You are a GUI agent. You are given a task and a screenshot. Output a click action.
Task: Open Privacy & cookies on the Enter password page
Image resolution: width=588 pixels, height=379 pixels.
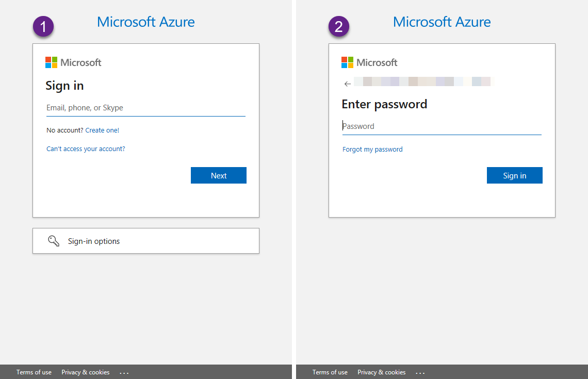click(382, 372)
